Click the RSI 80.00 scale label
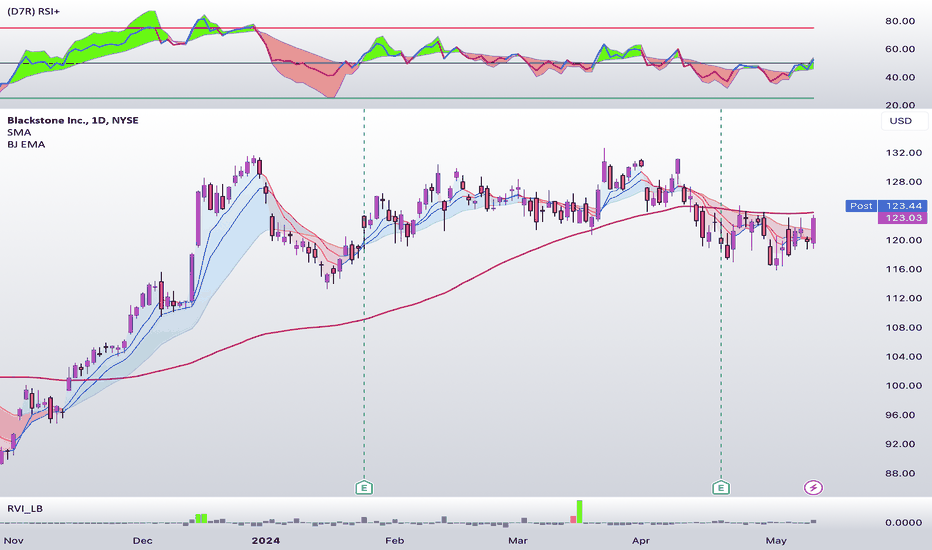This screenshot has height=550, width=932. [900, 21]
